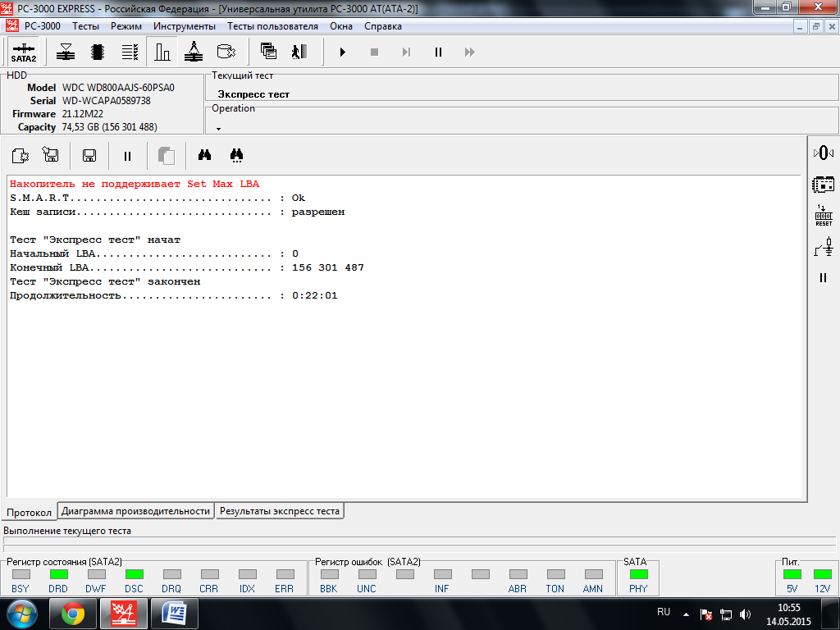Click the pause icon in right sidebar
This screenshot has height=630, width=840.
pos(824,277)
